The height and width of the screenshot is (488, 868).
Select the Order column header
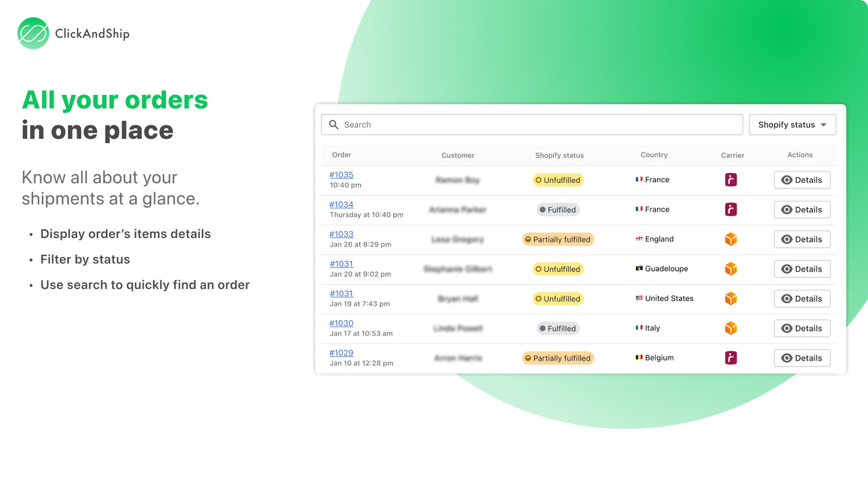341,155
